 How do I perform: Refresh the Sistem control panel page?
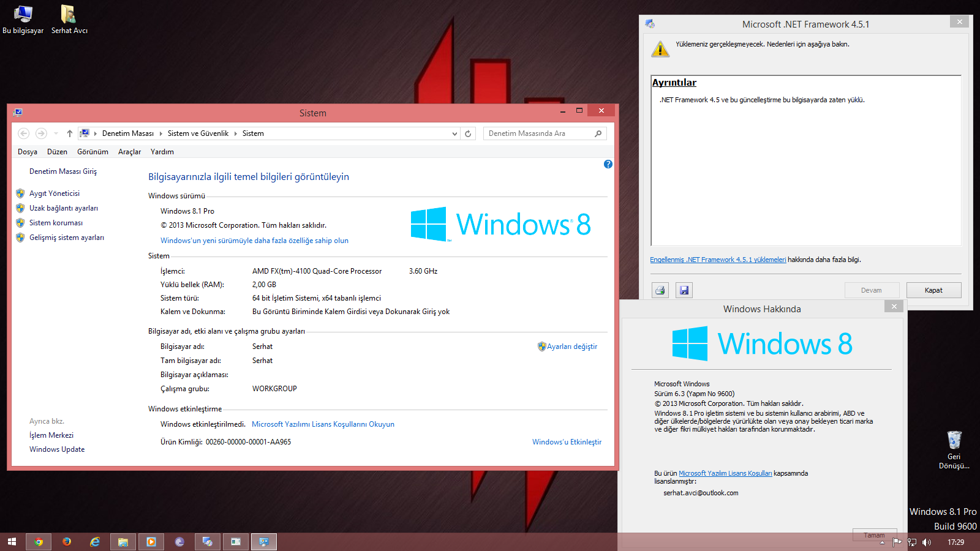point(468,133)
